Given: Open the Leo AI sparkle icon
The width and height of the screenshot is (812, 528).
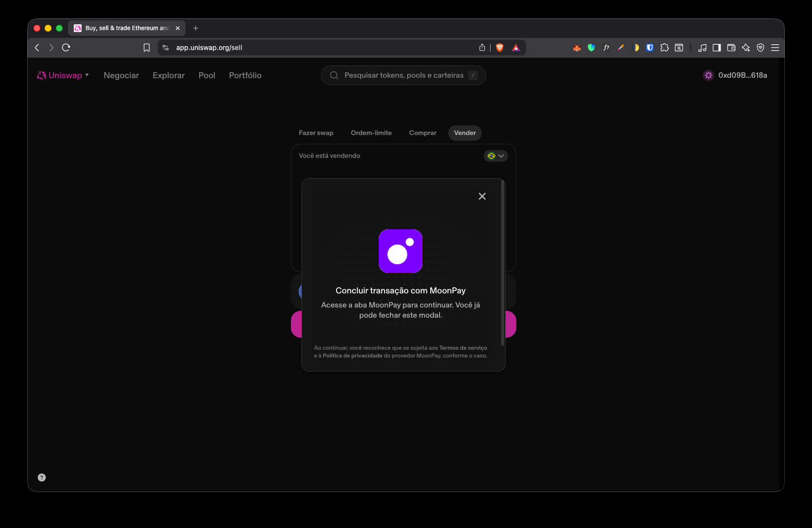Looking at the screenshot, I should click(746, 48).
